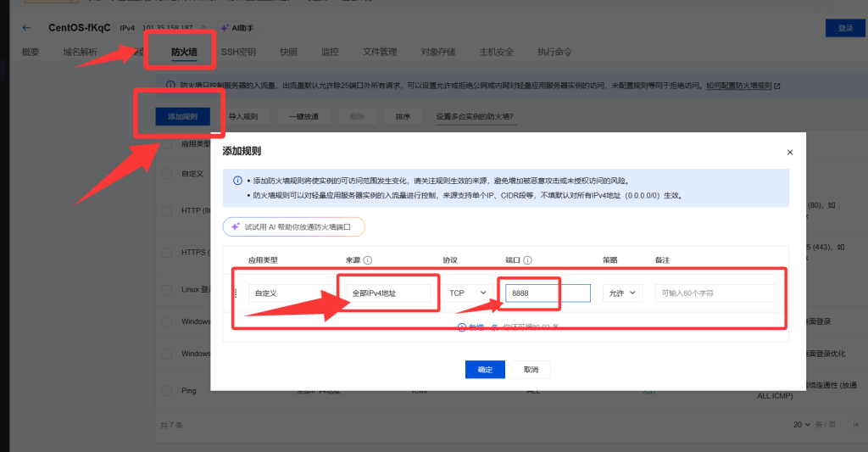Image resolution: width=868 pixels, height=452 pixels.
Task: Open the 如何配置防火墙规则 help link
Action: tap(739, 86)
